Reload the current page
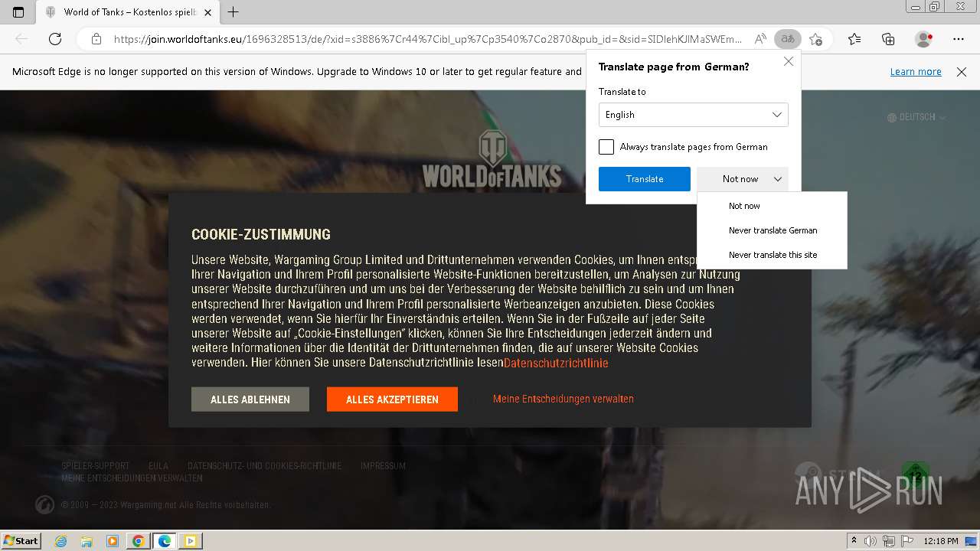The height and width of the screenshot is (551, 980). pos(55,39)
